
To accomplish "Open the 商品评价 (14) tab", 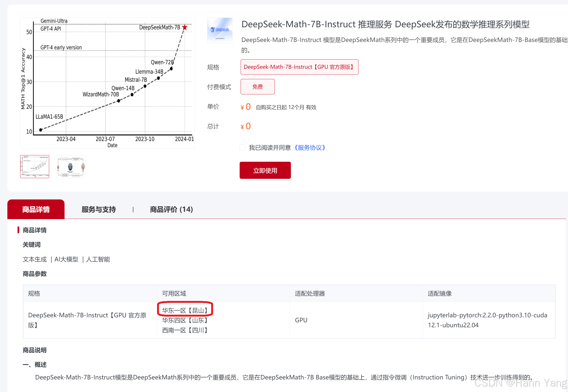I will tap(171, 209).
